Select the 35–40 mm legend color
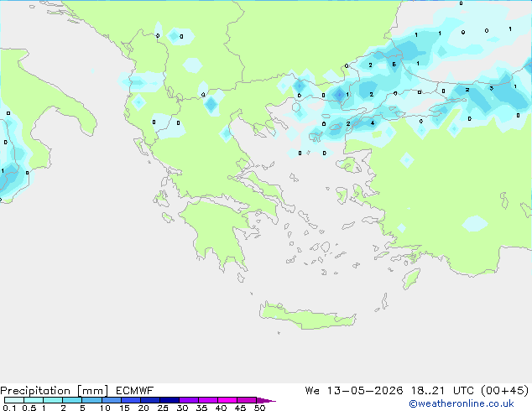The width and height of the screenshot is (532, 411). point(207,400)
